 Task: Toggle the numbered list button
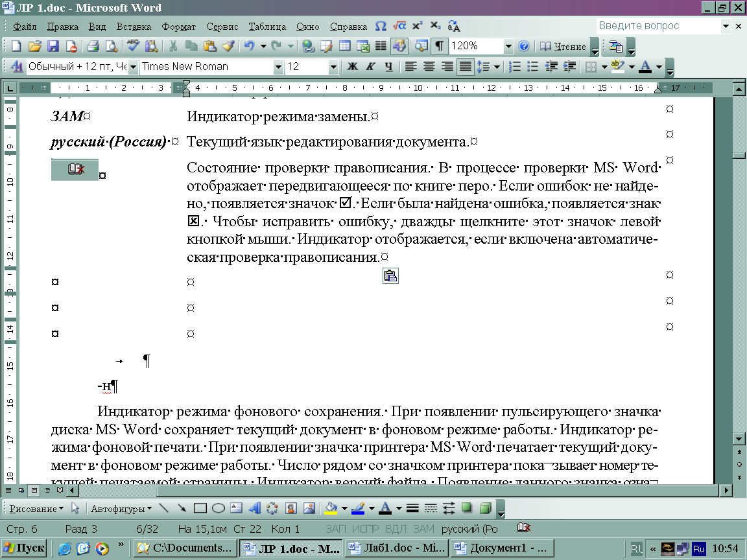click(x=515, y=67)
